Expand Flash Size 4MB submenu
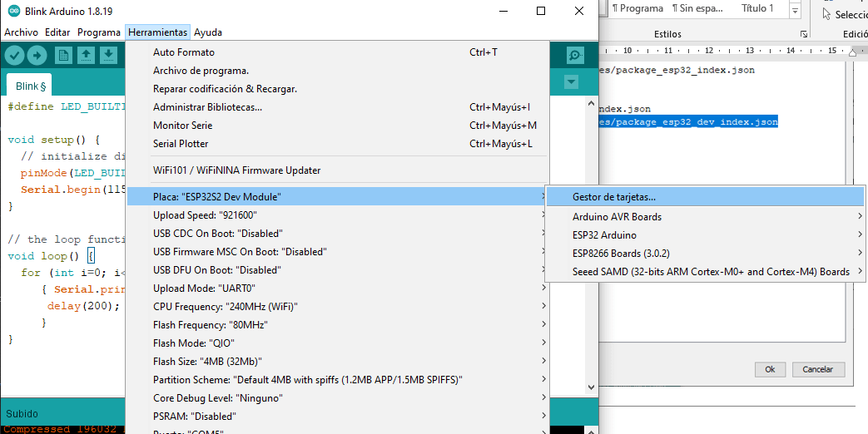The image size is (868, 434). click(338, 362)
